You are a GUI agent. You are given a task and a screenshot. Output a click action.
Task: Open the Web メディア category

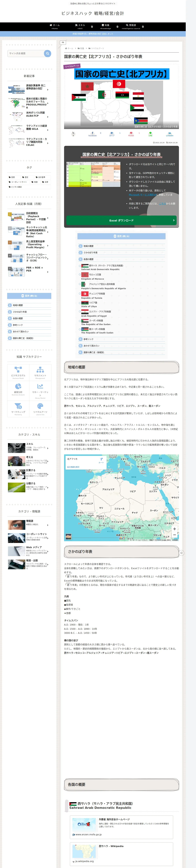(x=29, y=551)
